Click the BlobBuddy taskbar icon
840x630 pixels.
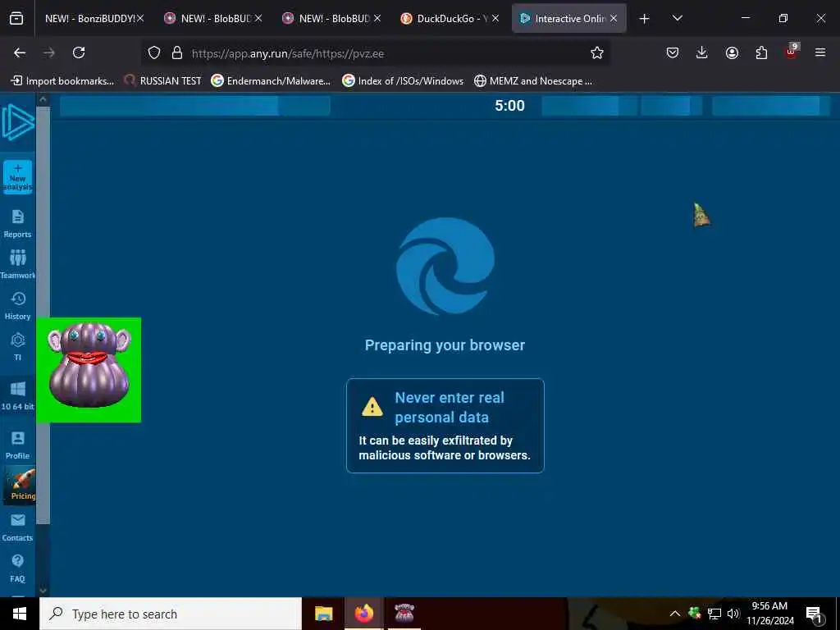coord(404,614)
